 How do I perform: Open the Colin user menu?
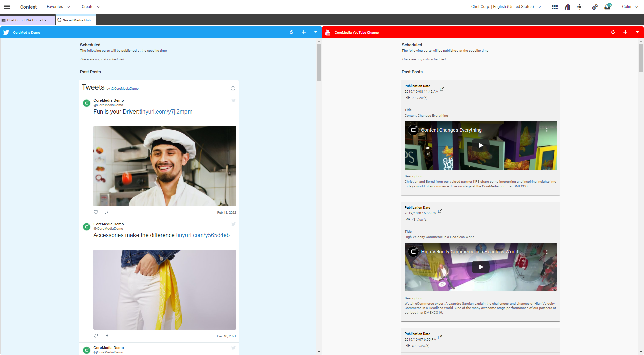(629, 7)
